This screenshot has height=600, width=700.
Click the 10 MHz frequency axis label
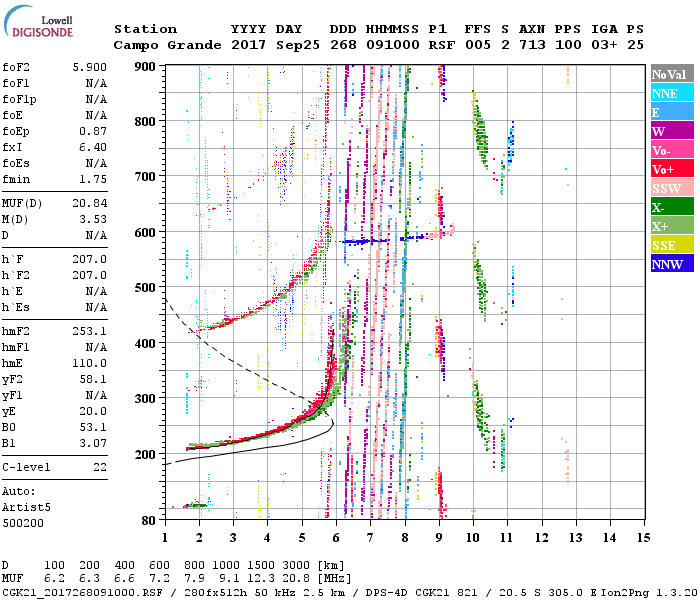click(x=472, y=538)
